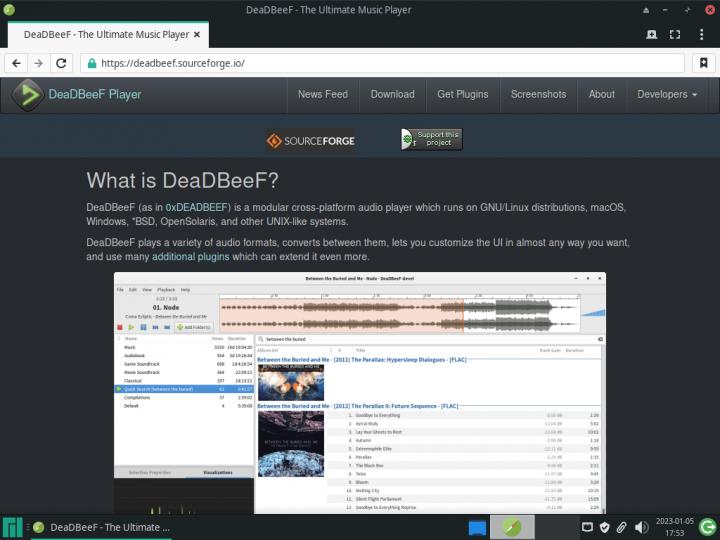Expand the Developers dropdown menu
This screenshot has width=720, height=540.
pos(667,94)
